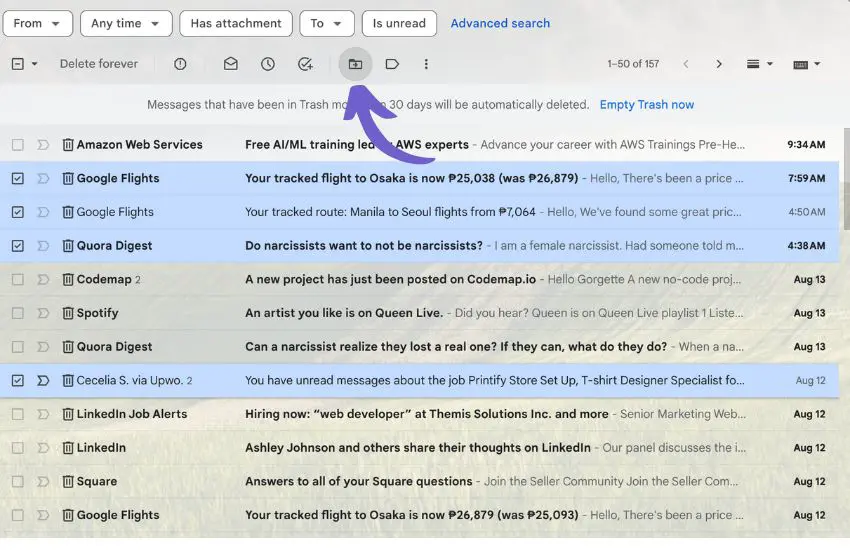The height and width of the screenshot is (550, 850).
Task: Open the Queen Live Spotify email
Action: pos(420,313)
